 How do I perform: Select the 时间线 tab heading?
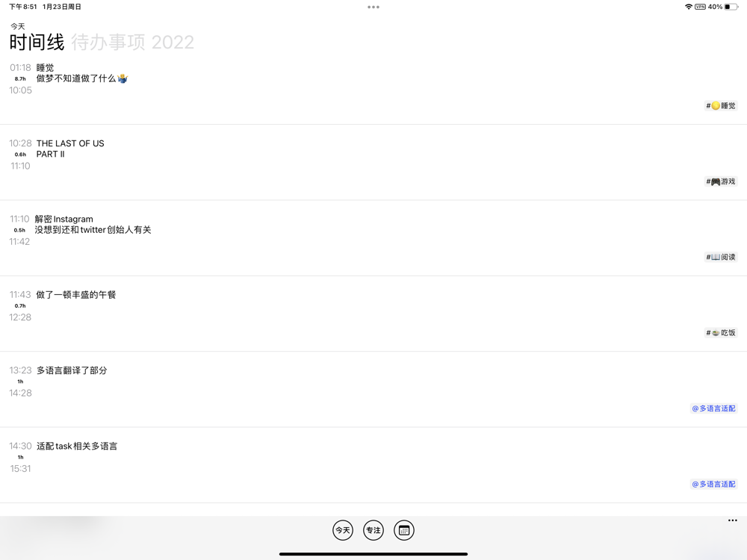click(37, 43)
